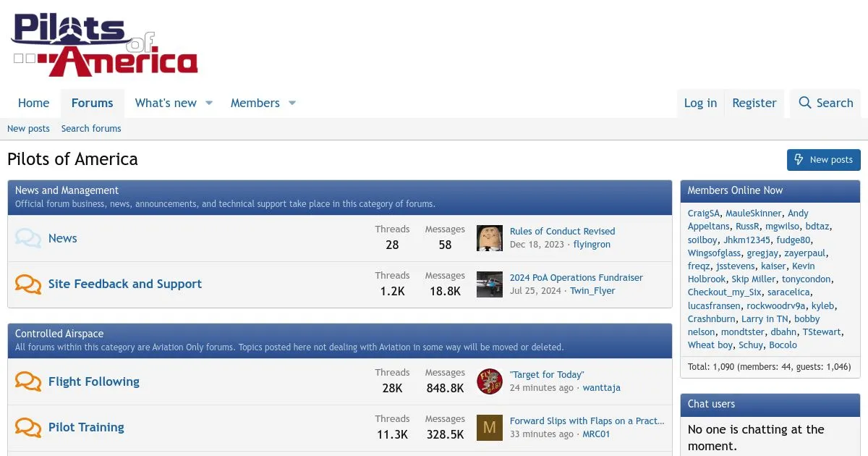Viewport: 868px width, 456px height.
Task: Switch to the Home tab
Action: [34, 103]
